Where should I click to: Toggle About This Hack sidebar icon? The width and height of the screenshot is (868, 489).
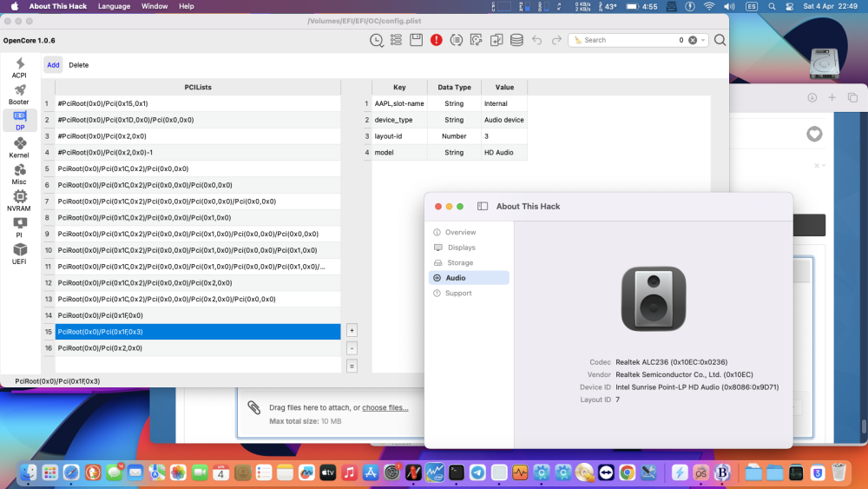click(483, 206)
